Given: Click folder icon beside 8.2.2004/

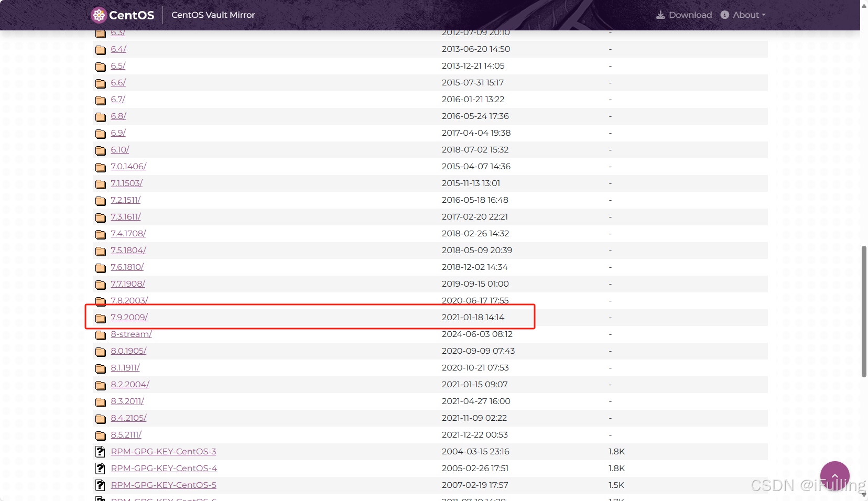Looking at the screenshot, I should pos(101,385).
